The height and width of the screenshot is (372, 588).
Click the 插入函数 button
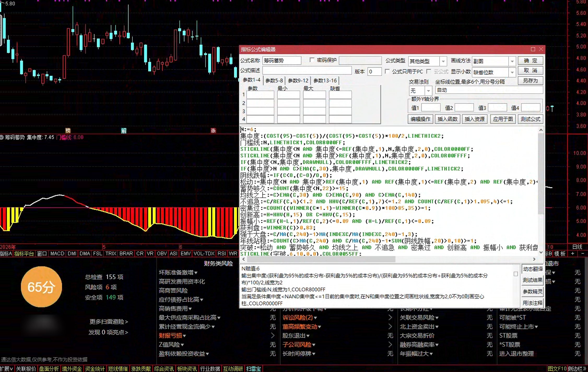click(x=448, y=119)
